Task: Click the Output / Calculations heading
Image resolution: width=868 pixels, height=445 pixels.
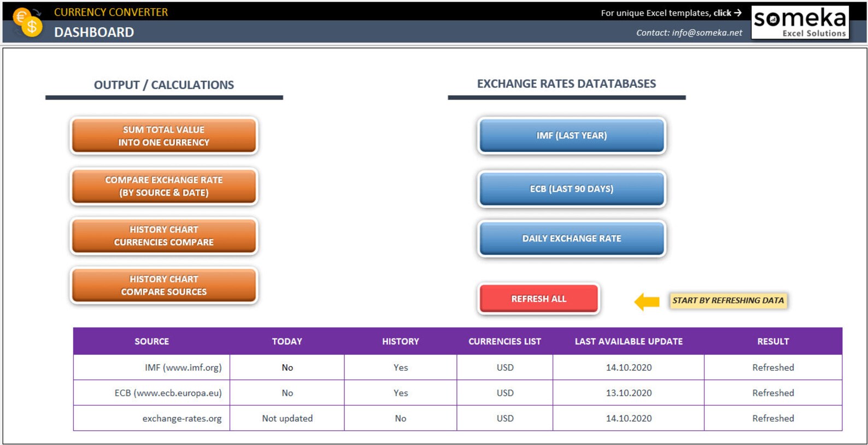Action: click(x=164, y=85)
